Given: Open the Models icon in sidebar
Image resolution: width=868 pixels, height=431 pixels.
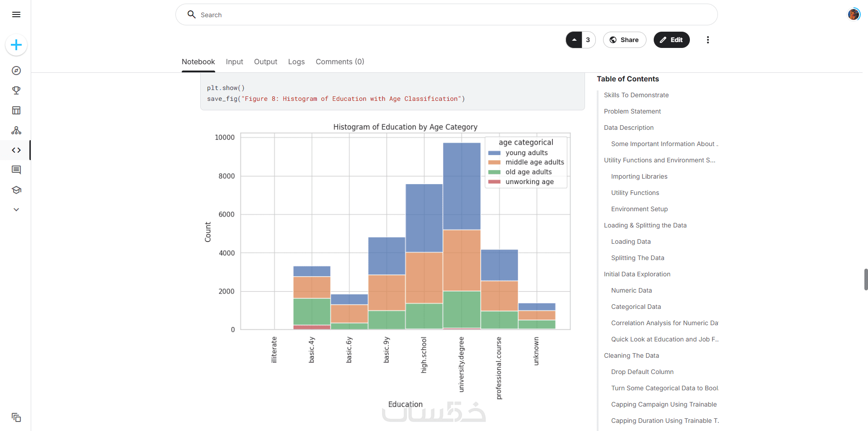Looking at the screenshot, I should [x=16, y=130].
